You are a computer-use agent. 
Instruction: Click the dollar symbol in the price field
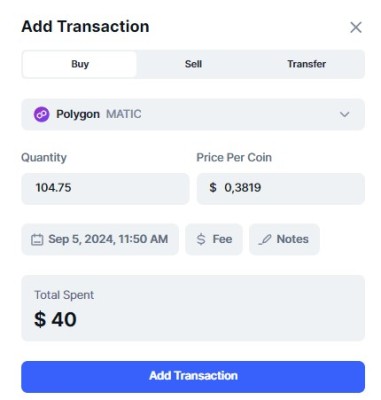213,188
